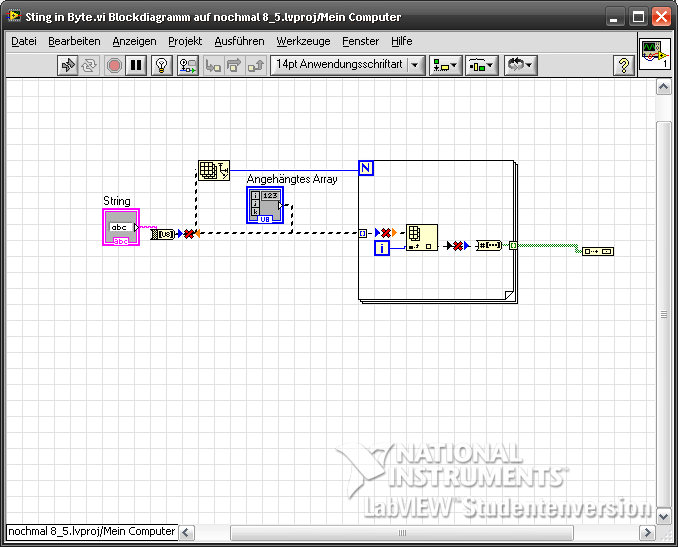Screen dimensions: 678x547
Task: Open the Fenster menu
Action: coord(361,41)
